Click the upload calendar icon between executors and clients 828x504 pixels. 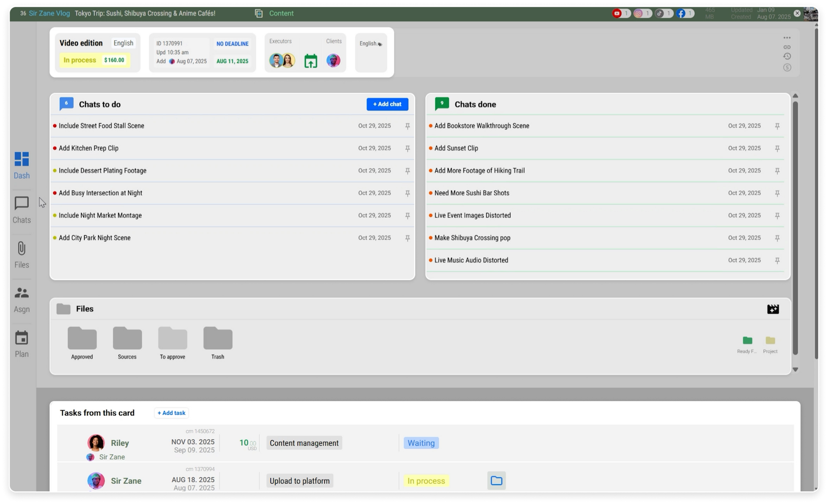coord(310,61)
